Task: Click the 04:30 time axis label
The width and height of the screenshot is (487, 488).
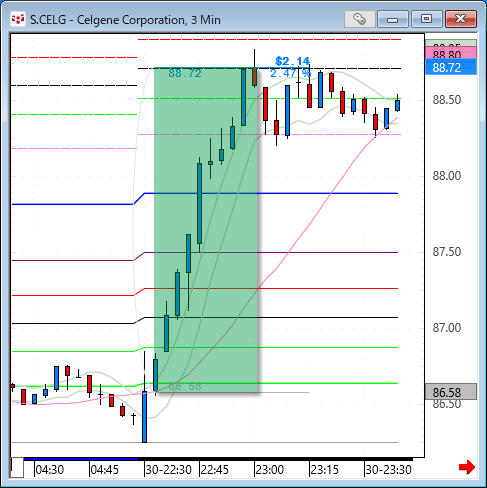Action: (50, 470)
